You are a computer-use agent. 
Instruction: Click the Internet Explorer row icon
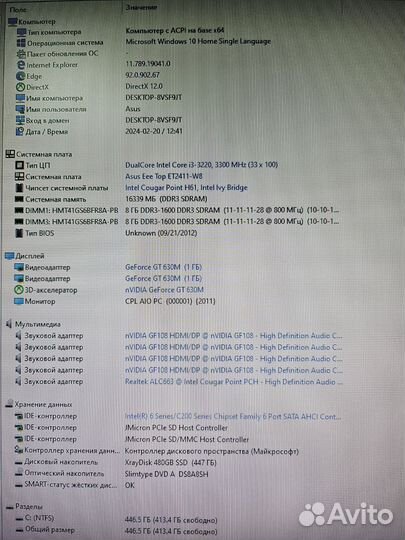pos(21,65)
